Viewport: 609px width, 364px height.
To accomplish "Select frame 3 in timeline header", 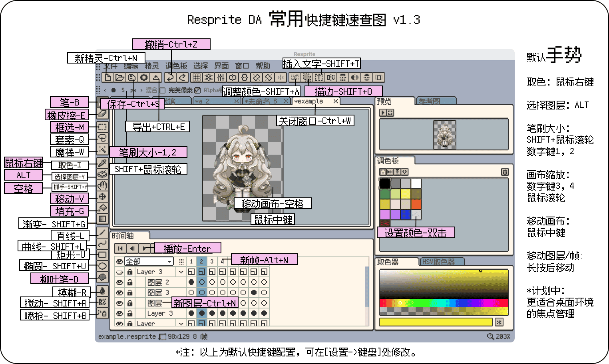I will 212,261.
